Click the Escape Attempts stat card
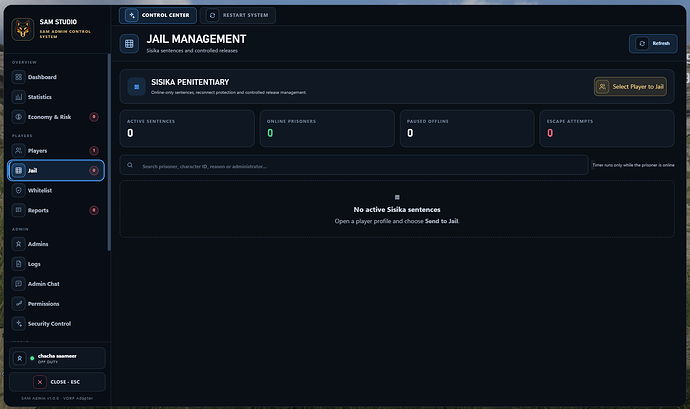This screenshot has height=409, width=690. [607, 129]
